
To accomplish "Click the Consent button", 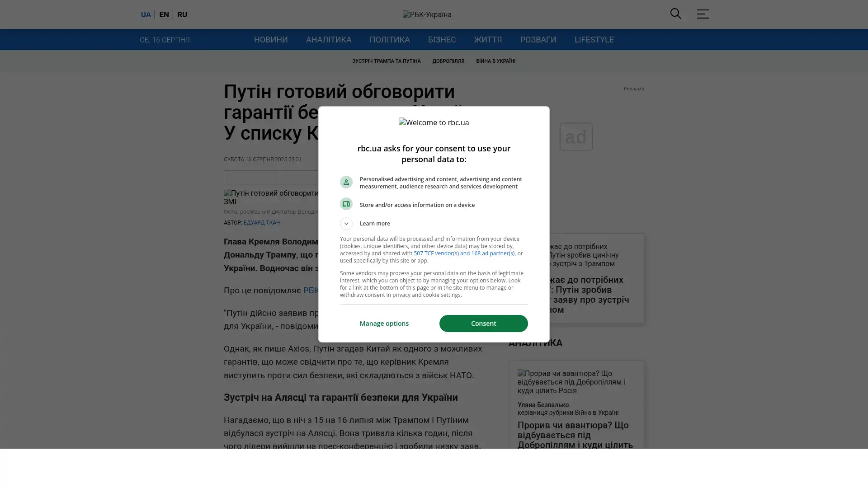I will (483, 324).
